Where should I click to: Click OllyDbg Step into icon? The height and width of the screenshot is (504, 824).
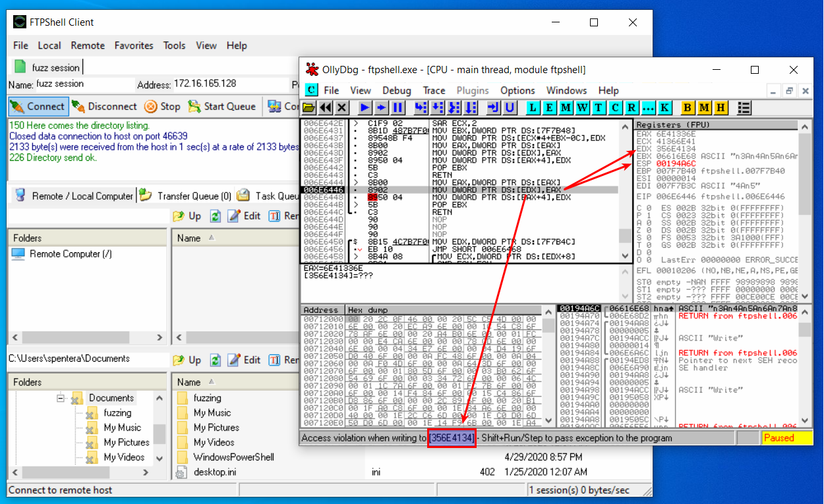click(421, 107)
